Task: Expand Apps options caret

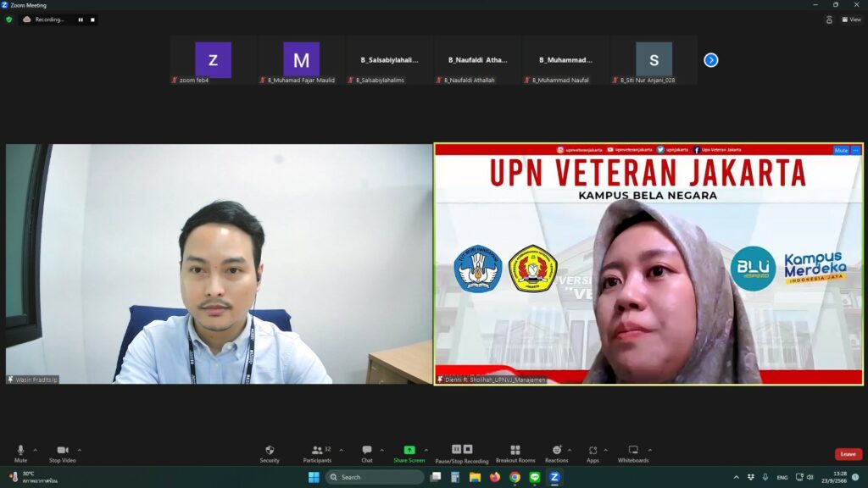Action: pyautogui.click(x=605, y=451)
